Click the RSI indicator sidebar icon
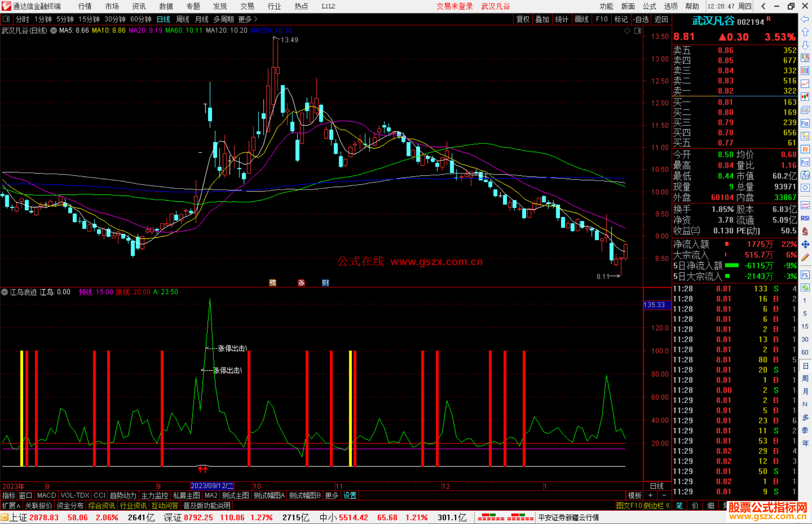The height and width of the screenshot is (524, 812). point(805,218)
